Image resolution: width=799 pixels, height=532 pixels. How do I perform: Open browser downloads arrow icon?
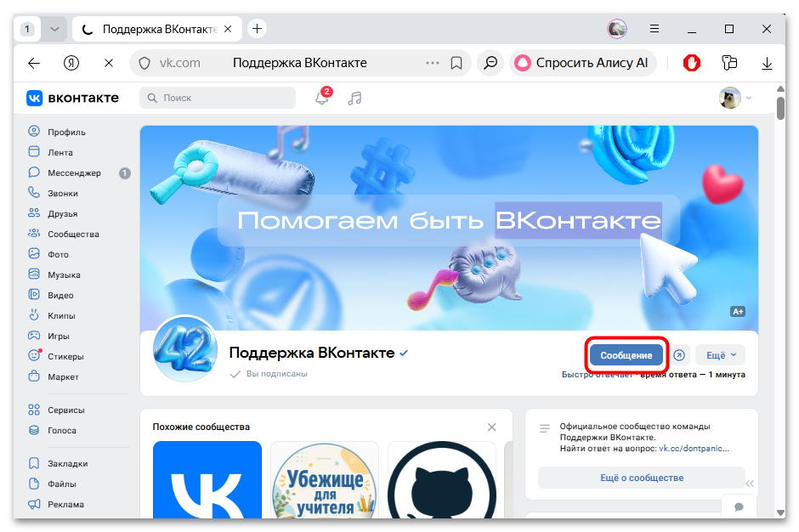[767, 63]
